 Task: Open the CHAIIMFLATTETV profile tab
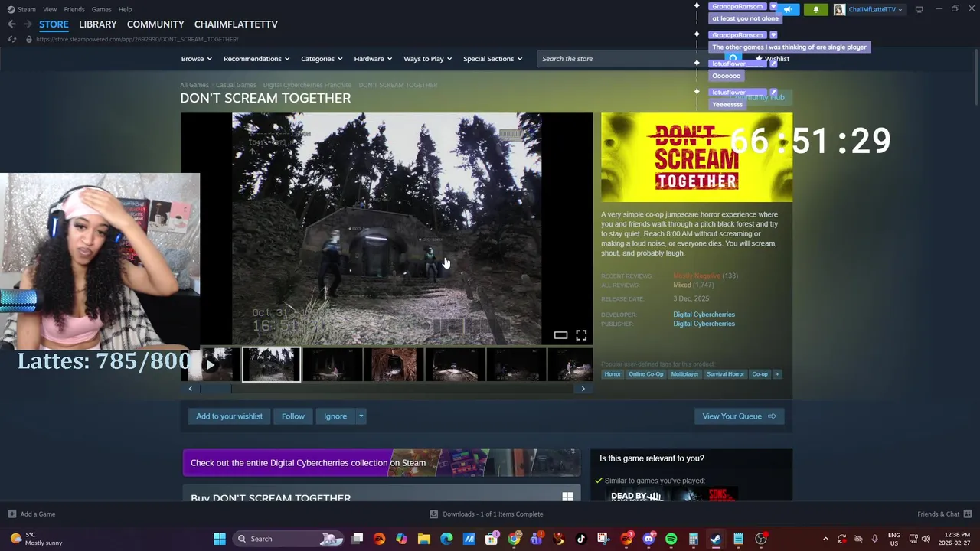coord(236,24)
